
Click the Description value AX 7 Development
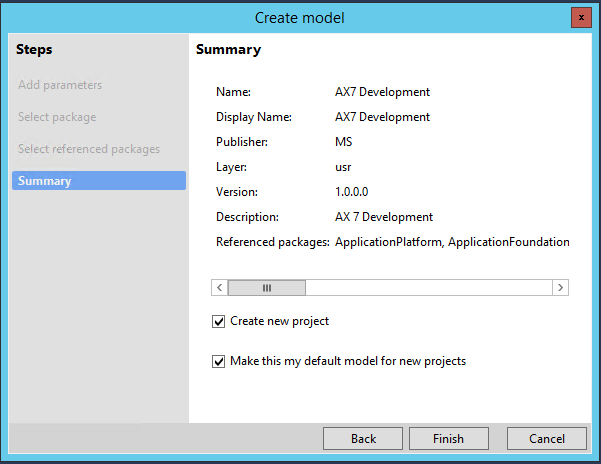click(384, 217)
